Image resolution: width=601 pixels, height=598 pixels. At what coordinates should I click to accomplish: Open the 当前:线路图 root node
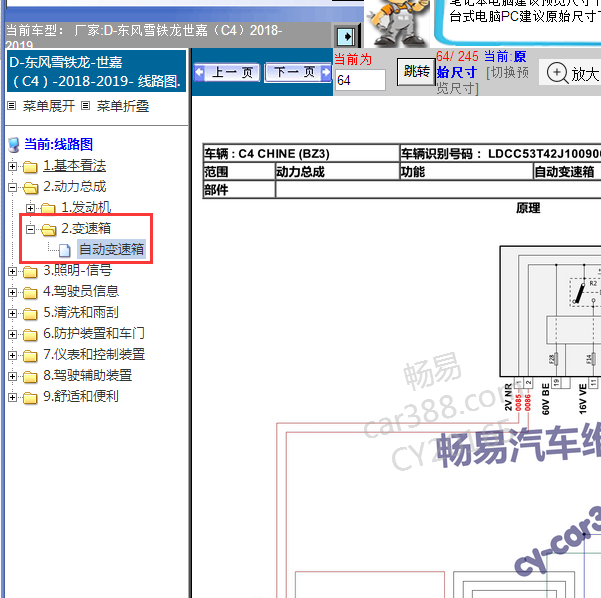coord(58,145)
